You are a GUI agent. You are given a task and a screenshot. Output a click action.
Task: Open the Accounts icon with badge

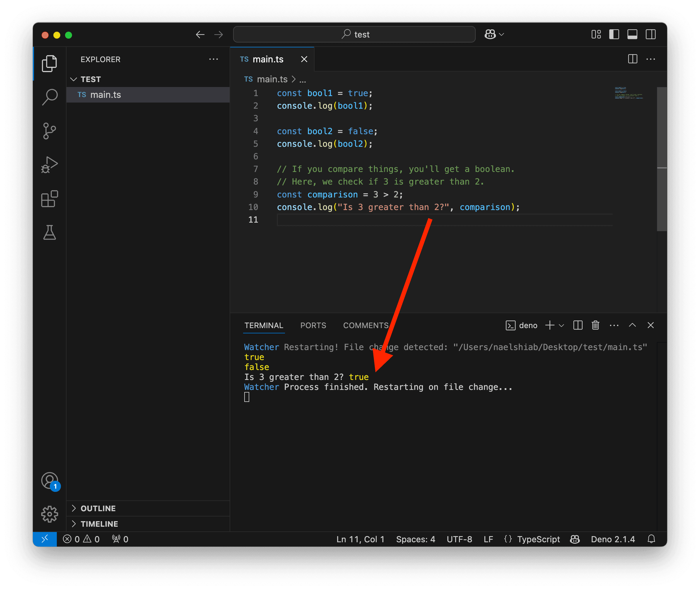pos(49,481)
